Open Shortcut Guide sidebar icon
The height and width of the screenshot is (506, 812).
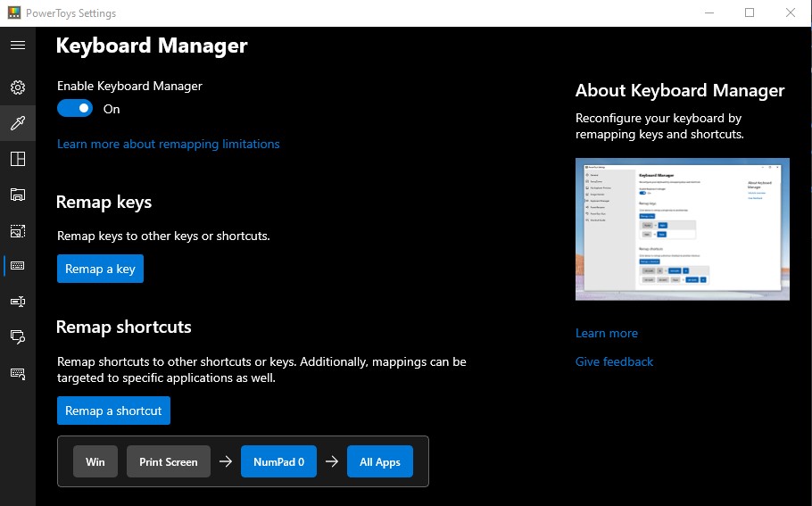point(18,373)
